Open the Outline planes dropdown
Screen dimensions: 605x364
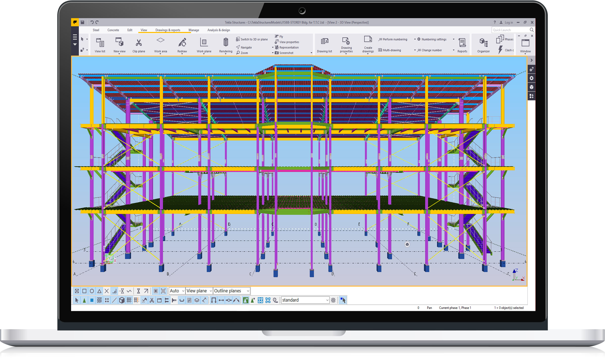tap(232, 291)
